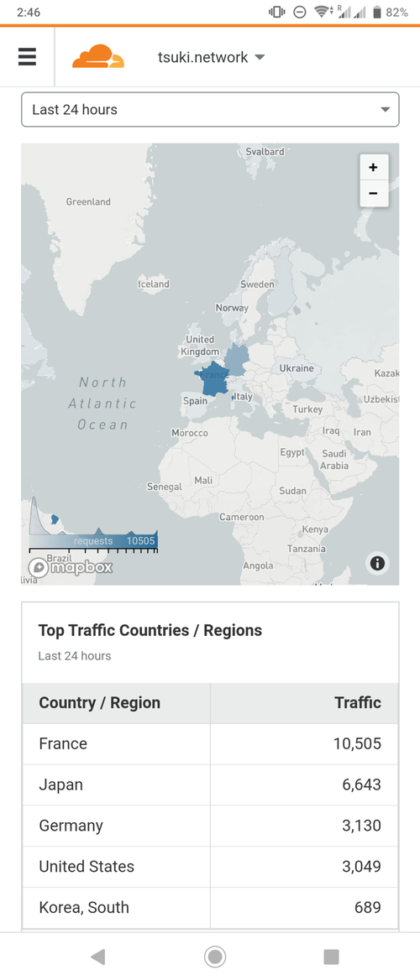The height and width of the screenshot is (980, 420).
Task: Open the hamburger navigation menu
Action: click(x=27, y=57)
